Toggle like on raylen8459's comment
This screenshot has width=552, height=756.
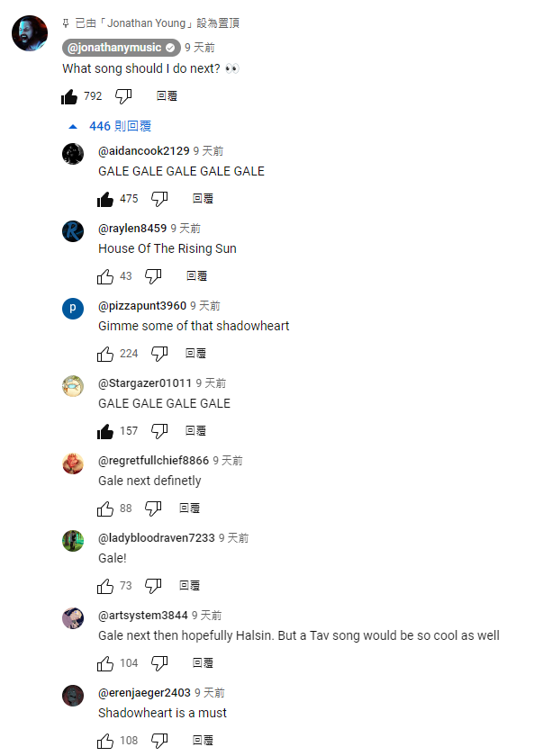(x=105, y=276)
